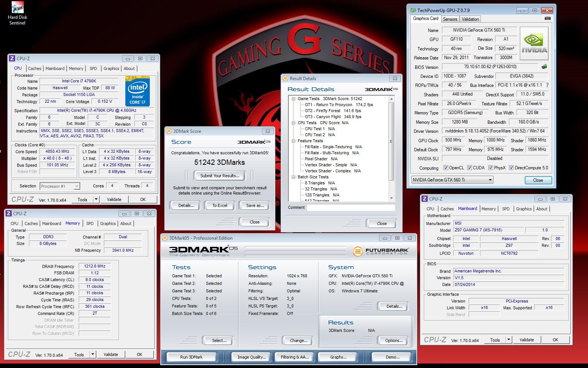The height and width of the screenshot is (368, 588).
Task: Click Submit Your Results button
Action: [x=219, y=176]
